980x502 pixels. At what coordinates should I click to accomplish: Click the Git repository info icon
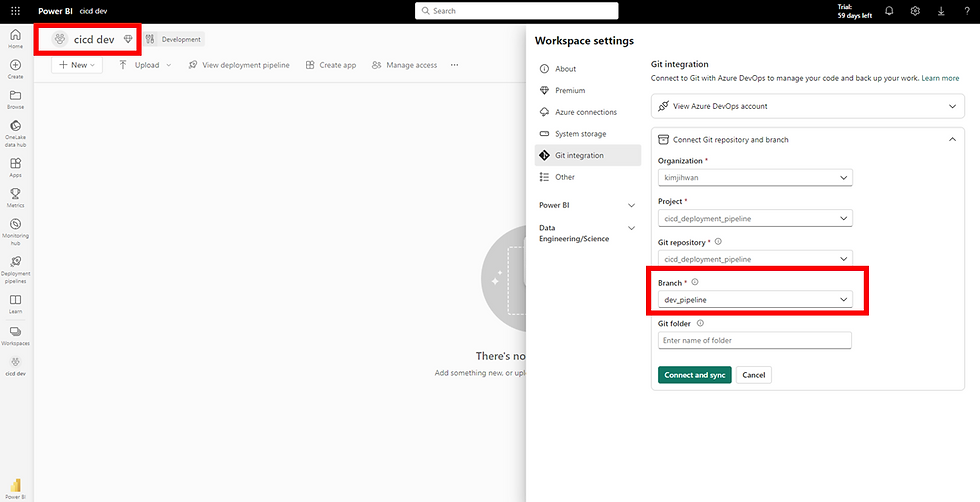click(x=718, y=241)
